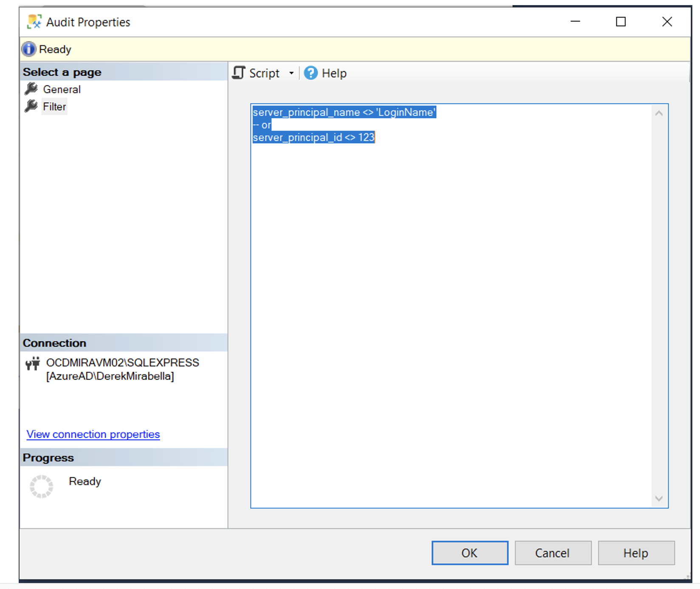
Task: Close the Audit Properties dialog
Action: tap(667, 22)
